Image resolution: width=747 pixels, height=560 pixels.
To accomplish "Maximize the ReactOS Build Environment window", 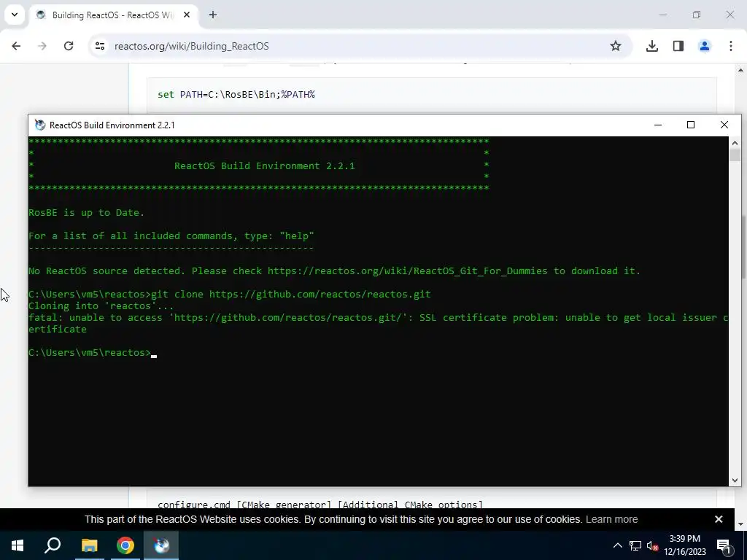I will pos(691,125).
